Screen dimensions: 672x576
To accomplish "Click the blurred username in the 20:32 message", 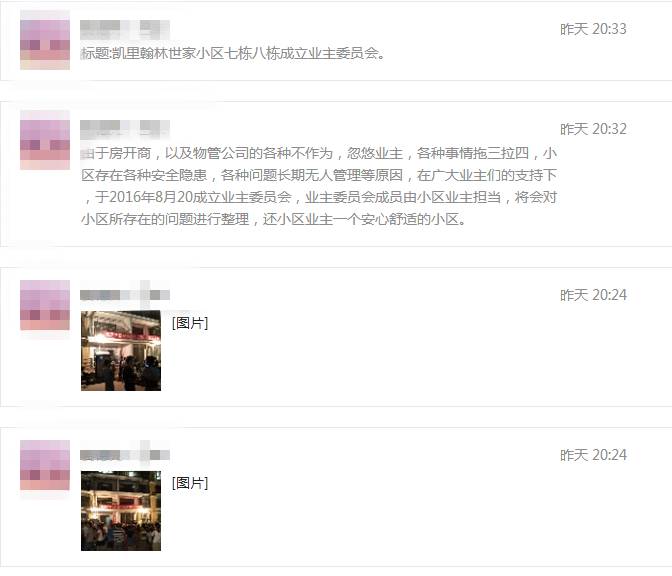I will [x=125, y=129].
